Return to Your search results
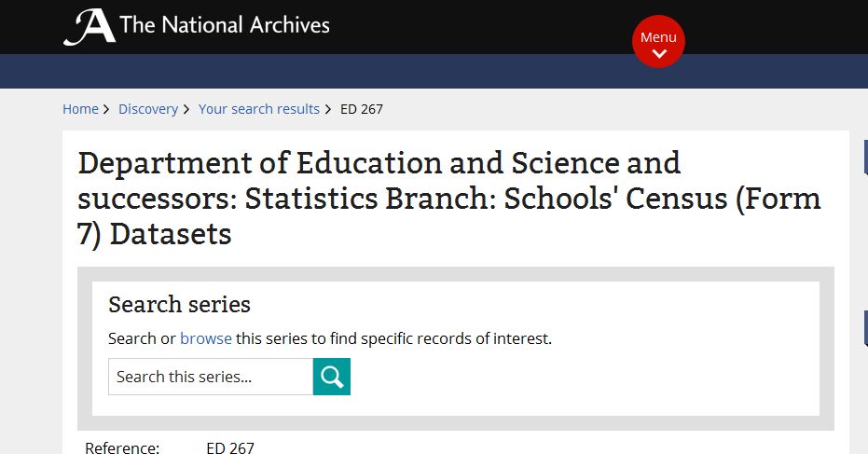 pos(259,109)
